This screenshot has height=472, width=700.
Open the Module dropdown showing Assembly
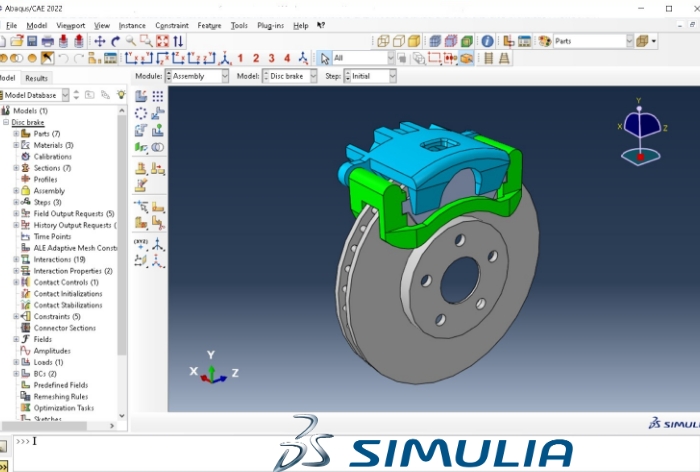point(197,76)
